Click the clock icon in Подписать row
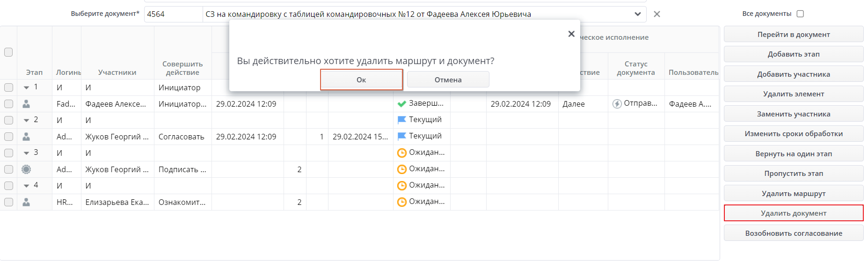The height and width of the screenshot is (269, 868). point(401,169)
